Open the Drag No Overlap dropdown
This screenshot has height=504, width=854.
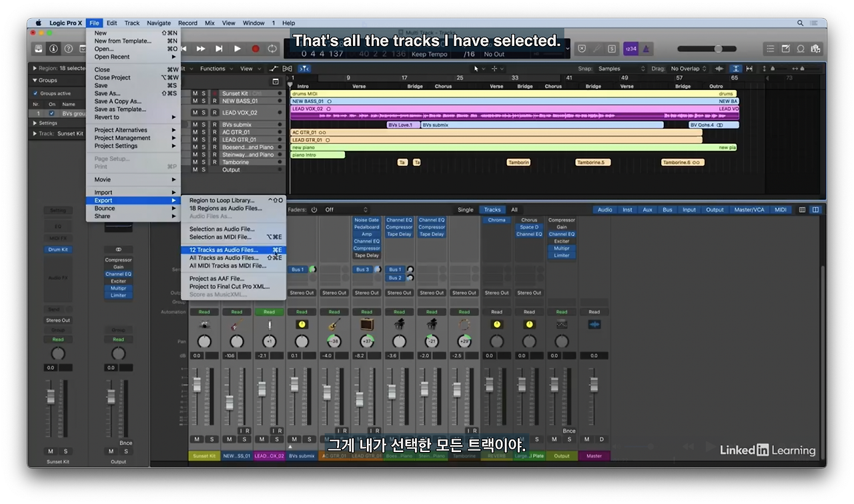tap(689, 69)
